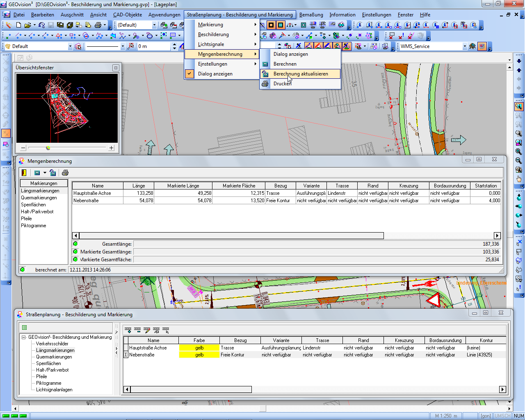
Task: Click the calculator icon in Mengenberechnung toolbar
Action: pos(37,173)
